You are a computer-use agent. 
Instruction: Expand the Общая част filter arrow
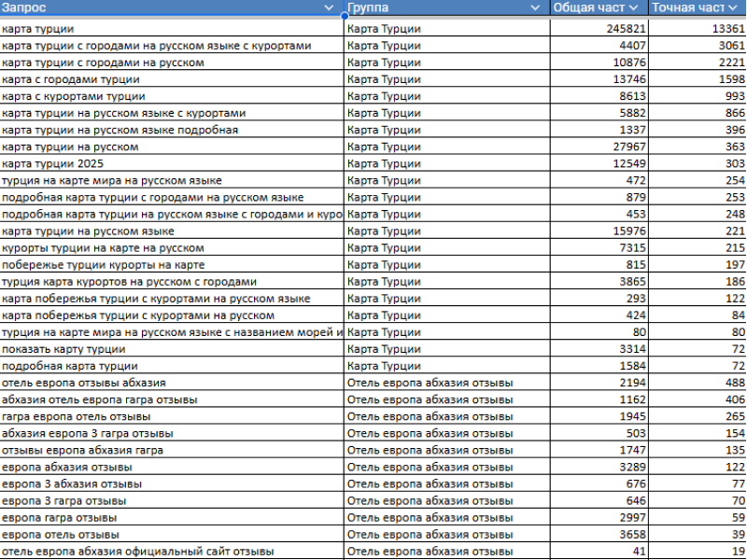tap(636, 7)
